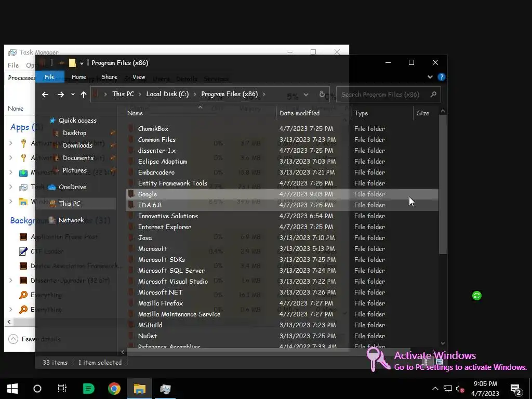Open Task View on taskbar
This screenshot has height=399, width=532.
tap(62, 389)
